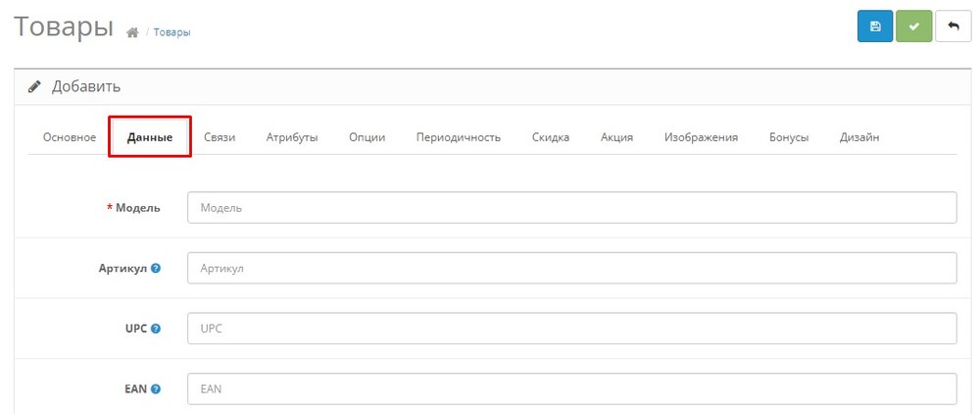980x414 pixels.
Task: Switch to the Основное tab
Action: click(70, 137)
